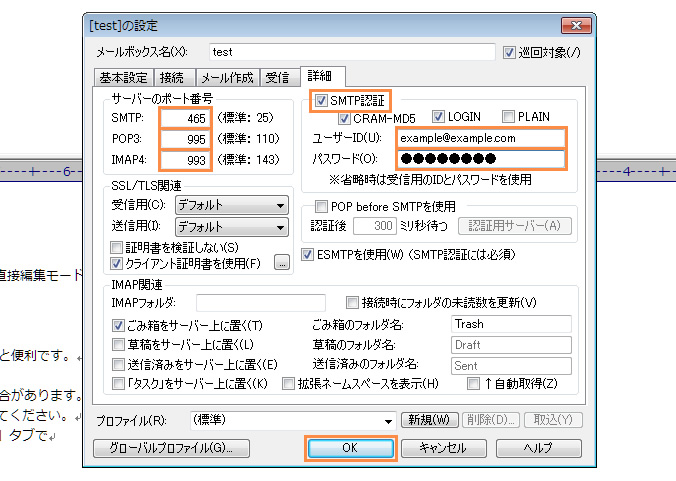The height and width of the screenshot is (481, 676).
Task: Click the 草稿のフォルダ名 field showing Draft
Action: coord(511,345)
